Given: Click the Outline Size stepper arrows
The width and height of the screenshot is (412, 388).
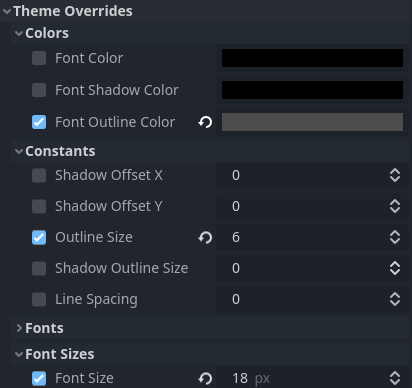Looking at the screenshot, I should (x=395, y=237).
